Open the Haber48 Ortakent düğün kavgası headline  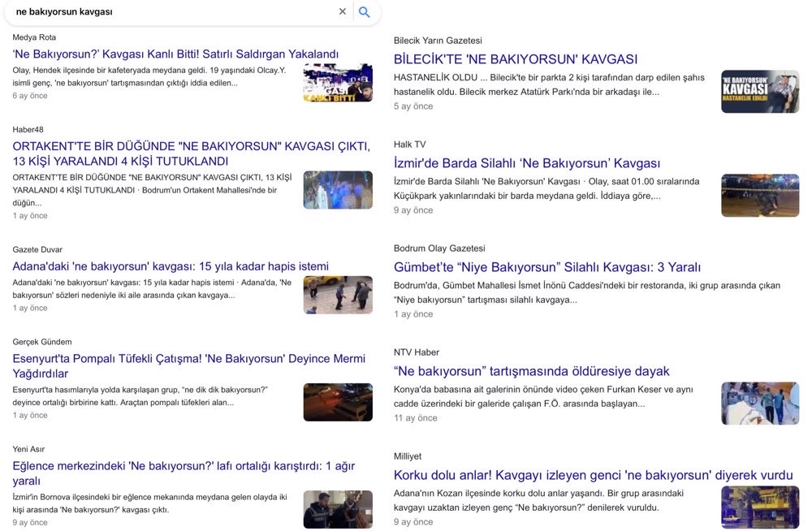click(191, 153)
